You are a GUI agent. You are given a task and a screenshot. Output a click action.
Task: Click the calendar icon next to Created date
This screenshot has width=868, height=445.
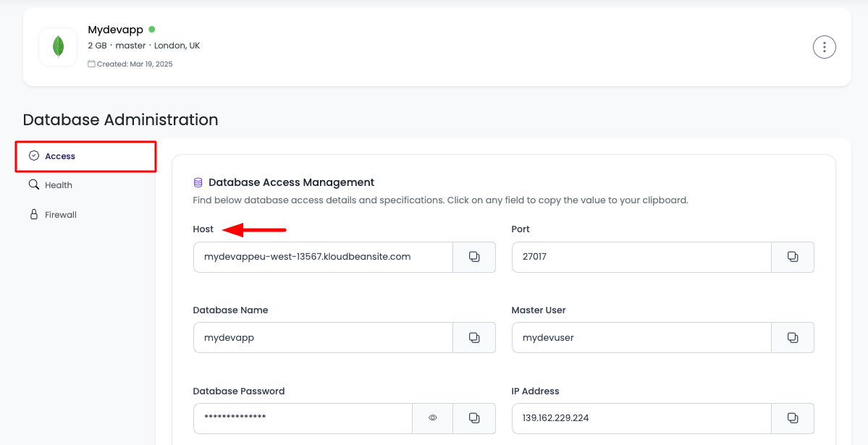(x=90, y=64)
